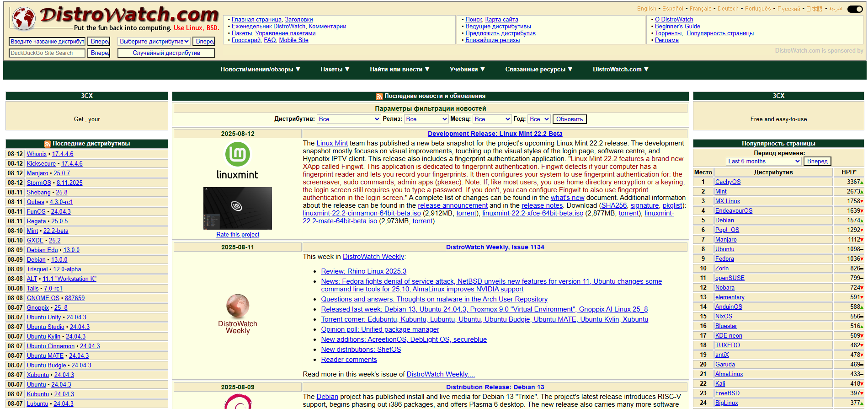This screenshot has height=409, width=868.
Task: Open Pop!_OS in popularity ranking
Action: [x=727, y=230]
